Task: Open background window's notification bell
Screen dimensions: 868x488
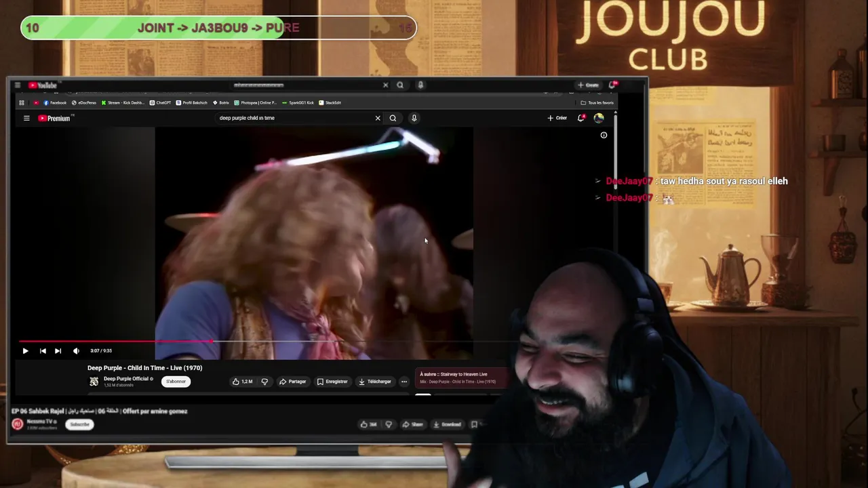Action: pyautogui.click(x=612, y=85)
